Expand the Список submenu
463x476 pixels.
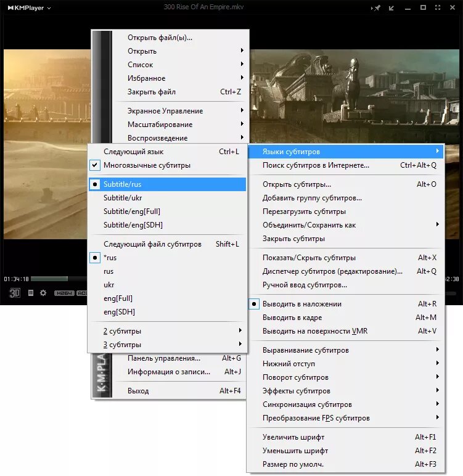pos(181,65)
